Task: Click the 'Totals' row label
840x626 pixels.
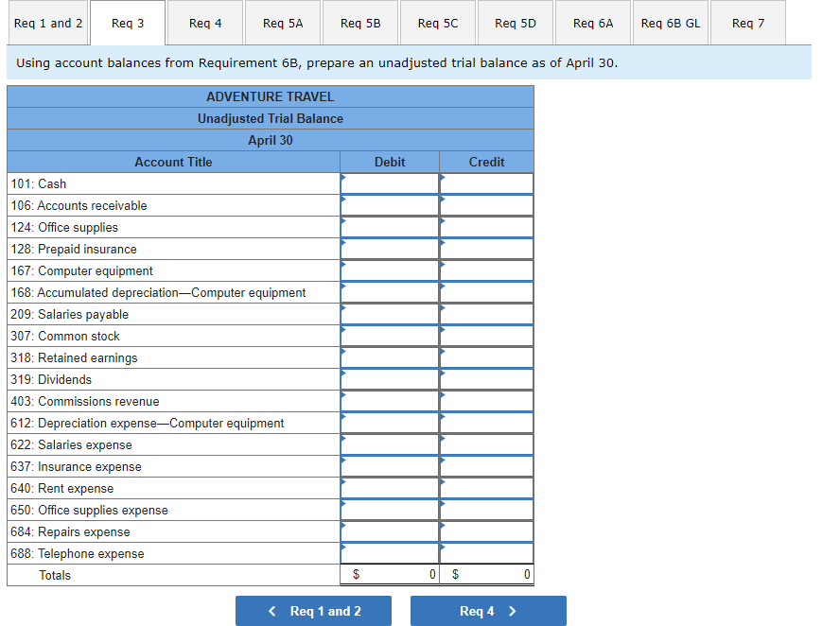Action: click(55, 575)
